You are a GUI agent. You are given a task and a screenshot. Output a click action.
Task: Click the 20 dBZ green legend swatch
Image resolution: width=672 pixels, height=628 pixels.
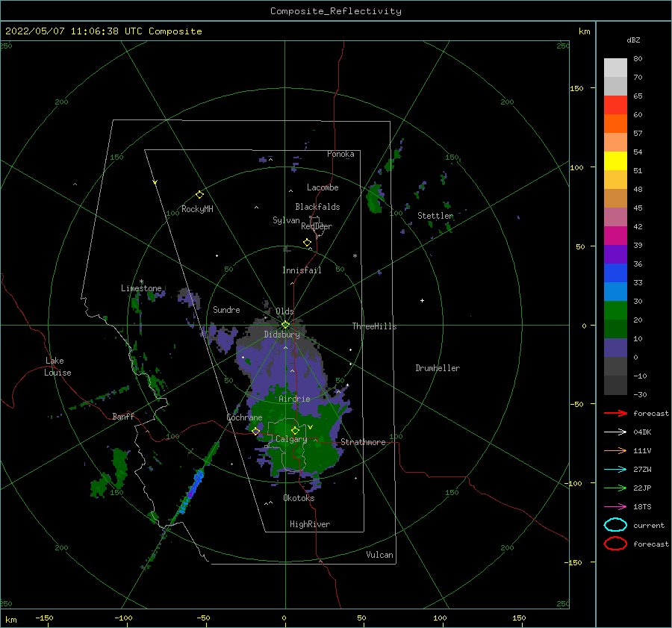pyautogui.click(x=615, y=329)
